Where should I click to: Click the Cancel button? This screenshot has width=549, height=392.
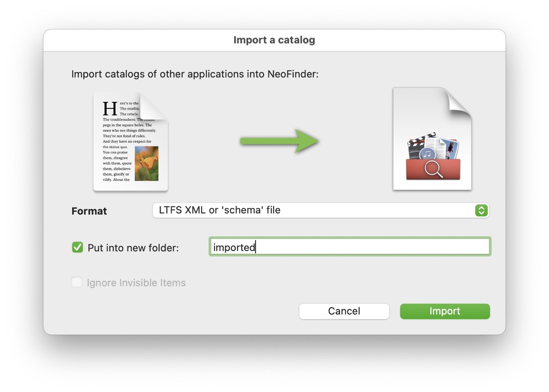click(344, 311)
